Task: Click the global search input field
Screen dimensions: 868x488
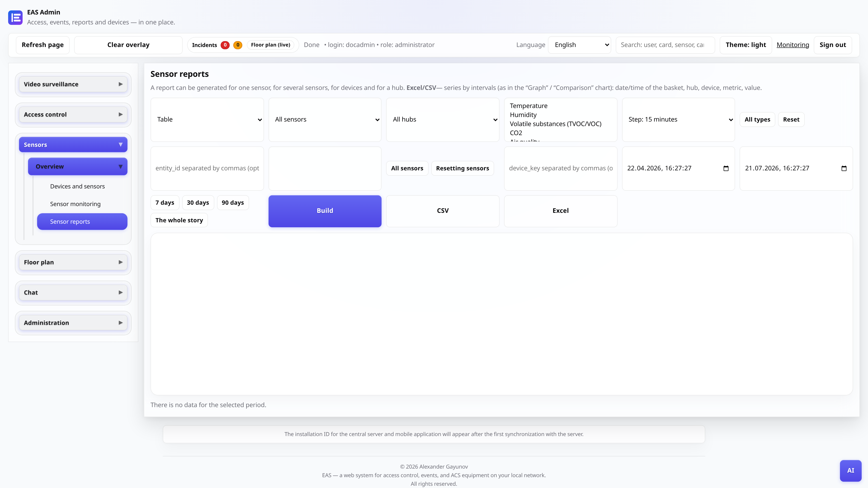Action: pos(665,45)
